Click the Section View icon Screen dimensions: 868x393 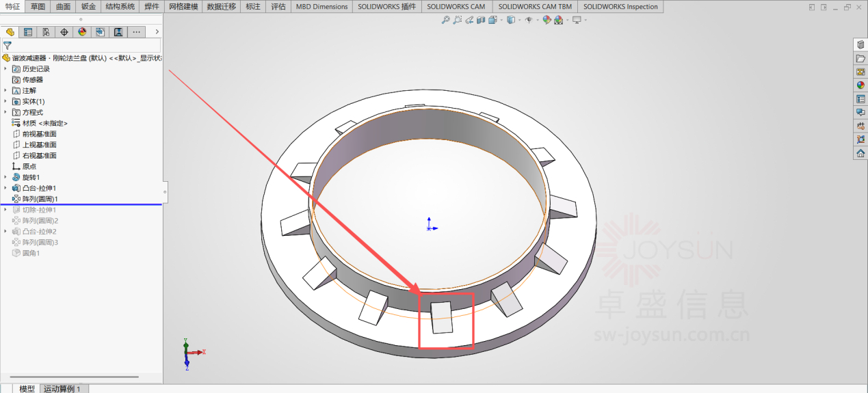[x=480, y=20]
